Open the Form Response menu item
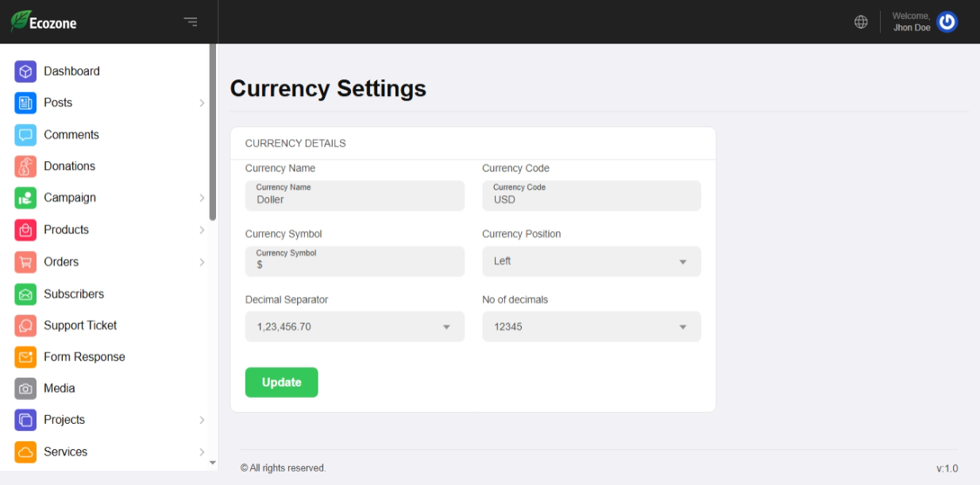The width and height of the screenshot is (980, 485). pos(84,357)
